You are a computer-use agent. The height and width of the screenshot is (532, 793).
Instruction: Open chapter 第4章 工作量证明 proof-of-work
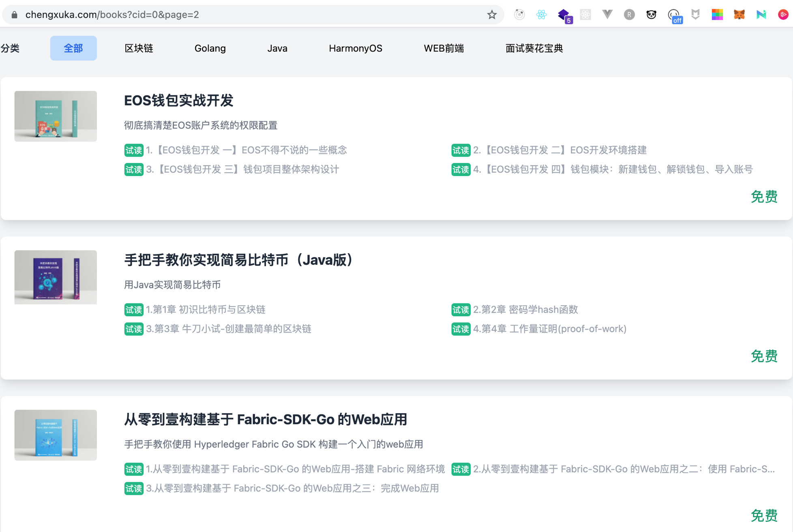tap(549, 329)
